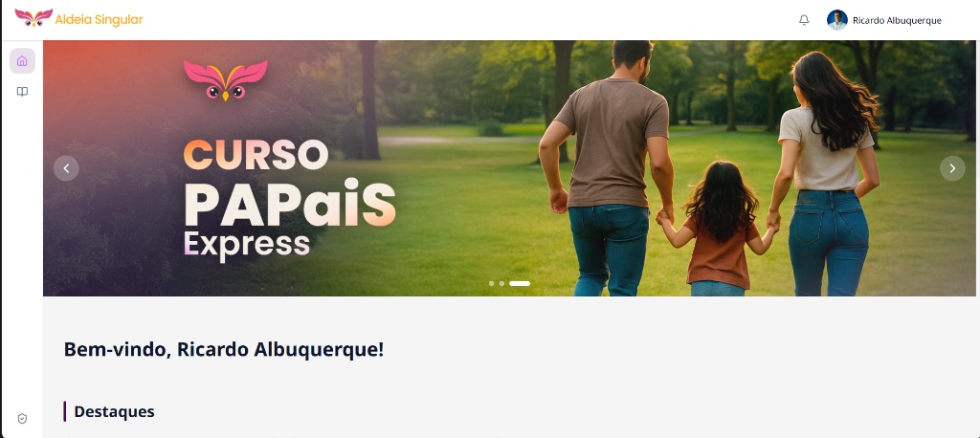Click the Express text on banner
The width and height of the screenshot is (980, 438).
pos(246,244)
